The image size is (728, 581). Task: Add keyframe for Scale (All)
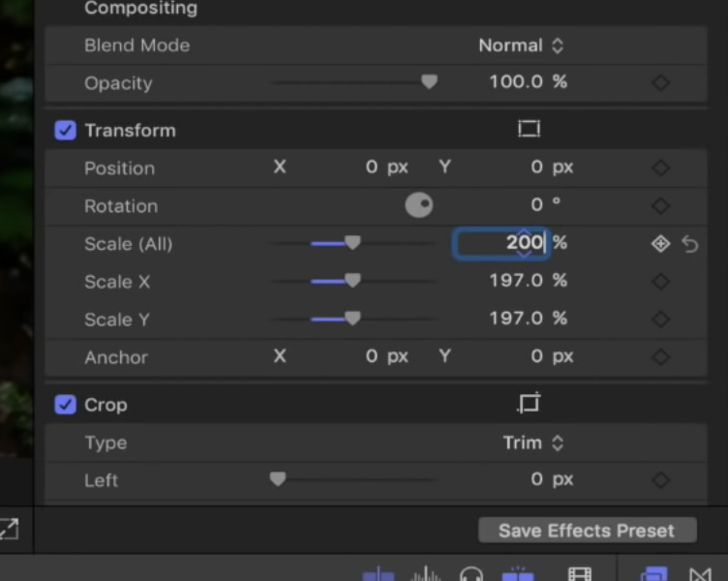click(660, 244)
